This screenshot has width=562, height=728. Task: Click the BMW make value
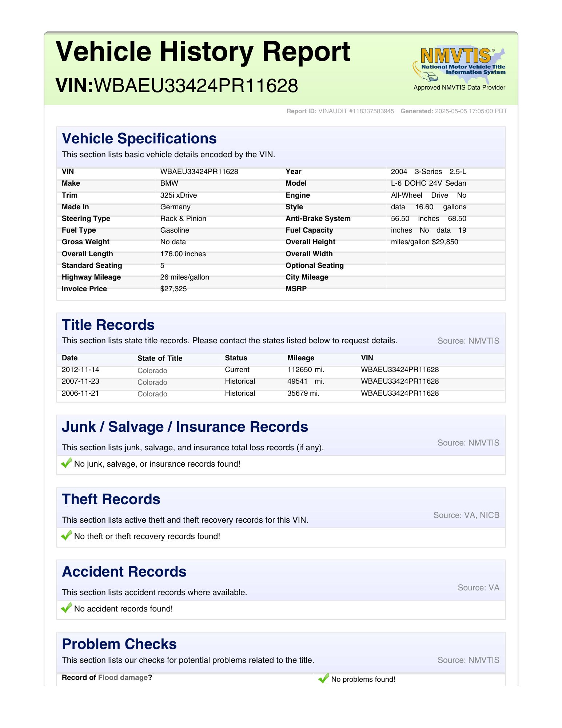[169, 183]
